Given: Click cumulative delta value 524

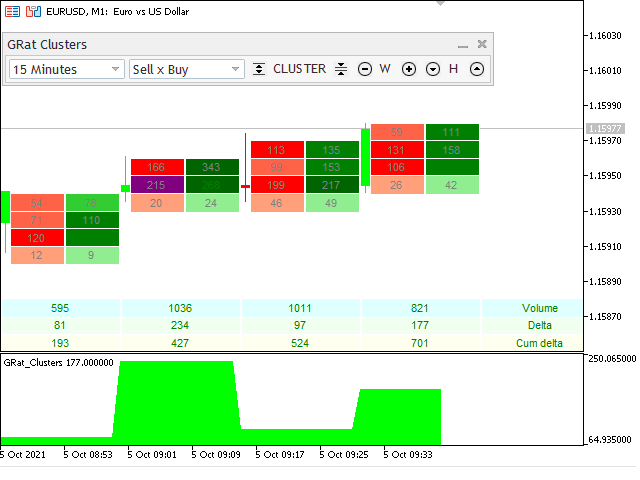Looking at the screenshot, I should click(300, 343).
